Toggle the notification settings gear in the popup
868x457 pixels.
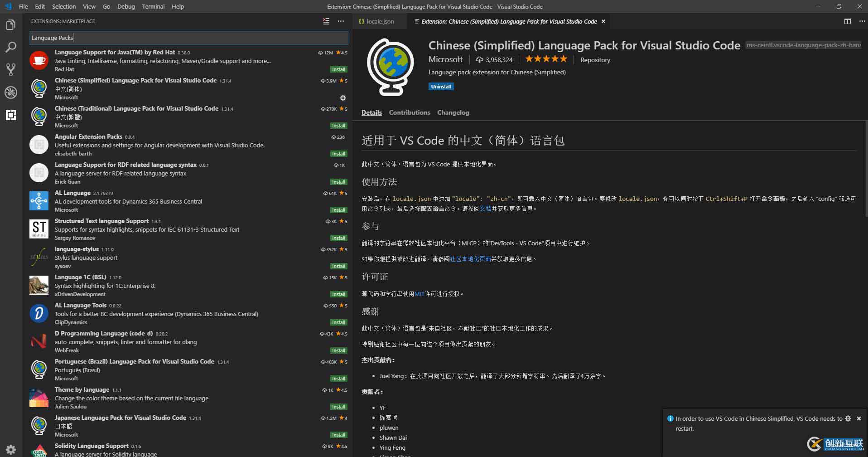click(x=848, y=418)
